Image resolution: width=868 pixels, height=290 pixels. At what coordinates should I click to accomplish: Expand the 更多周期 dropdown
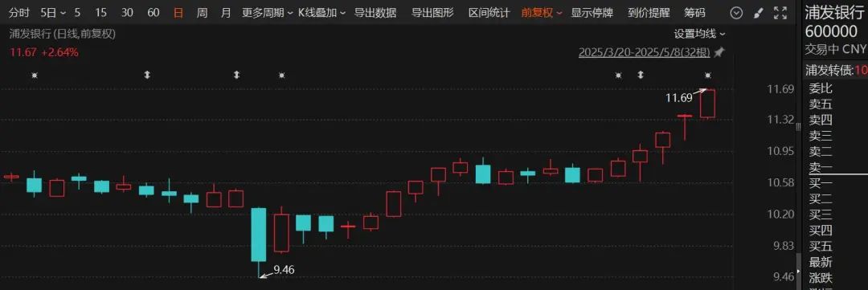268,12
